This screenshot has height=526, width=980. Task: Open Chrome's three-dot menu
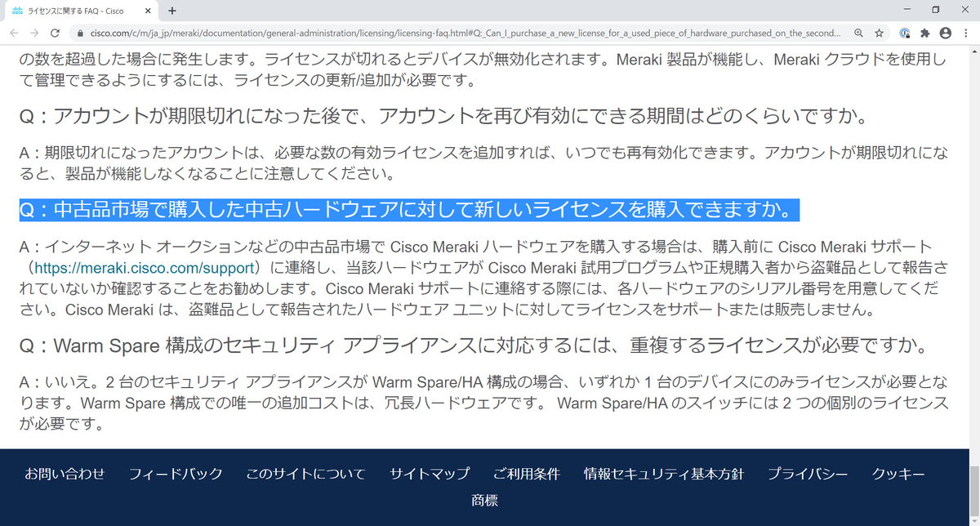(964, 33)
